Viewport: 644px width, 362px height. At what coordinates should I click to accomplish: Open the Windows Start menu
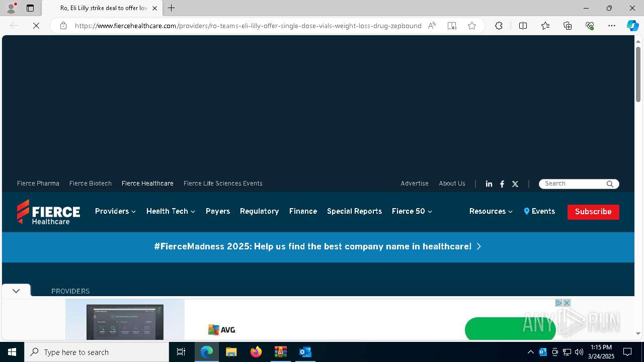[12, 352]
